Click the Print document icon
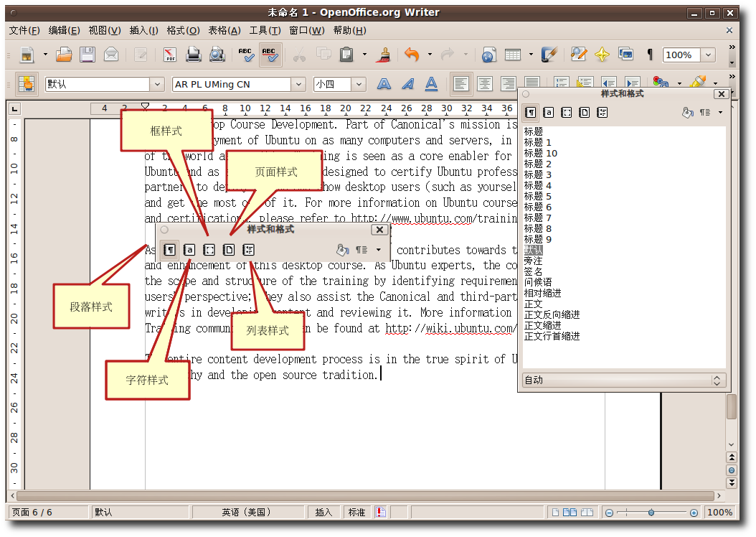Screen dimensions: 756x537 click(x=194, y=55)
